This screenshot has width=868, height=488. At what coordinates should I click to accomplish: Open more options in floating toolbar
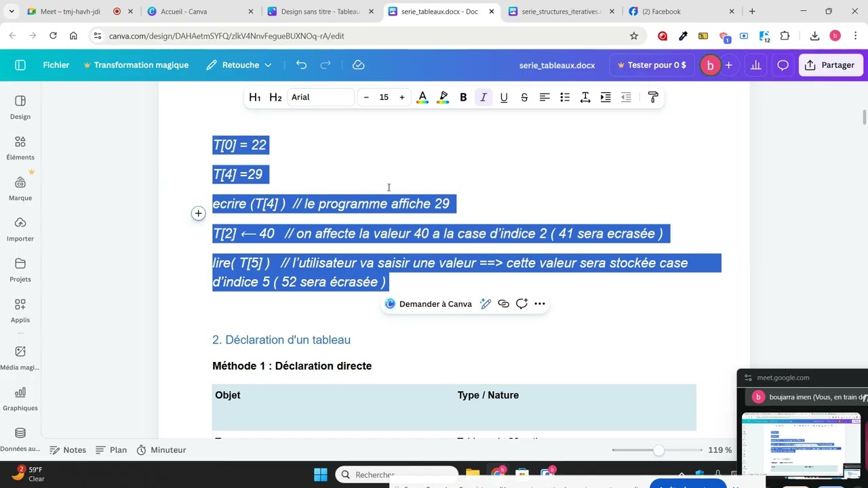tap(540, 304)
